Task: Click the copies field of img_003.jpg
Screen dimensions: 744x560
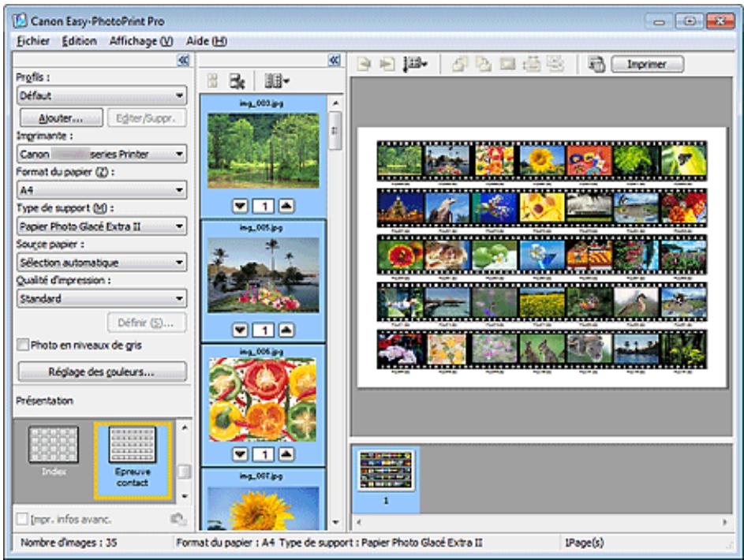Action: point(264,206)
